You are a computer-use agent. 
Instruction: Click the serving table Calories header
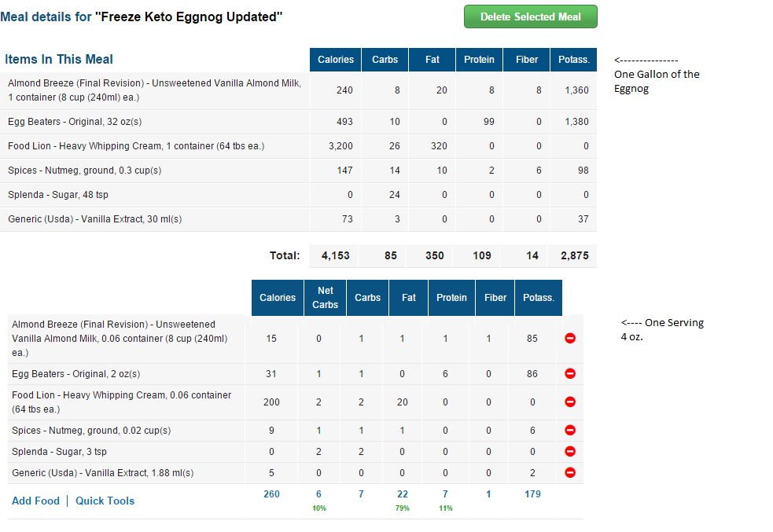coord(278,298)
